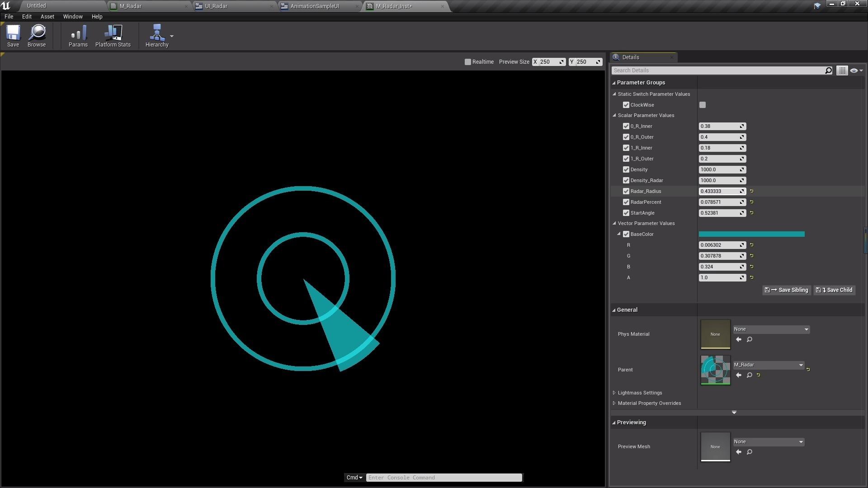Click the BaseColor teal color swatch

[x=751, y=234]
